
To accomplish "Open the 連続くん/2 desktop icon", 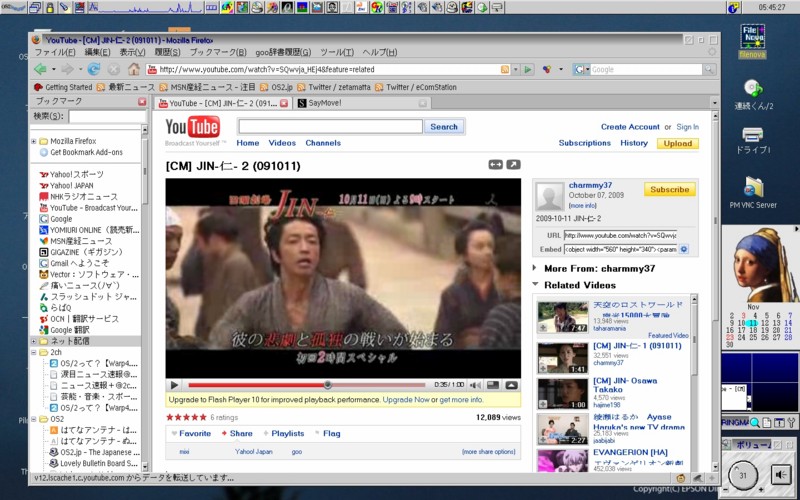I will pos(753,95).
